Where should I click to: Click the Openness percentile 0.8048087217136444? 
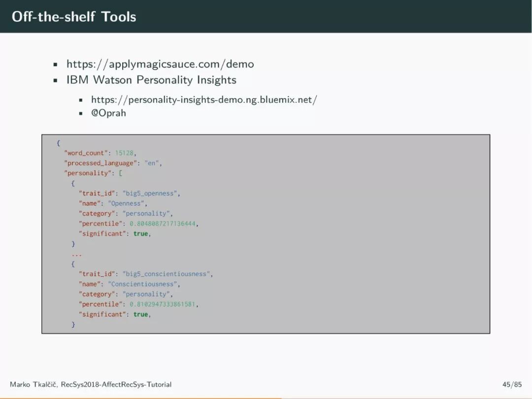163,224
